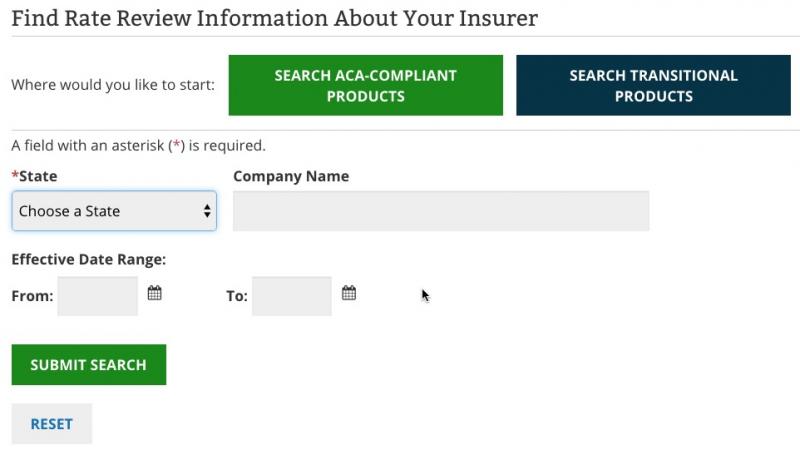The image size is (800, 450).
Task: Click the To: label text
Action: point(237,296)
